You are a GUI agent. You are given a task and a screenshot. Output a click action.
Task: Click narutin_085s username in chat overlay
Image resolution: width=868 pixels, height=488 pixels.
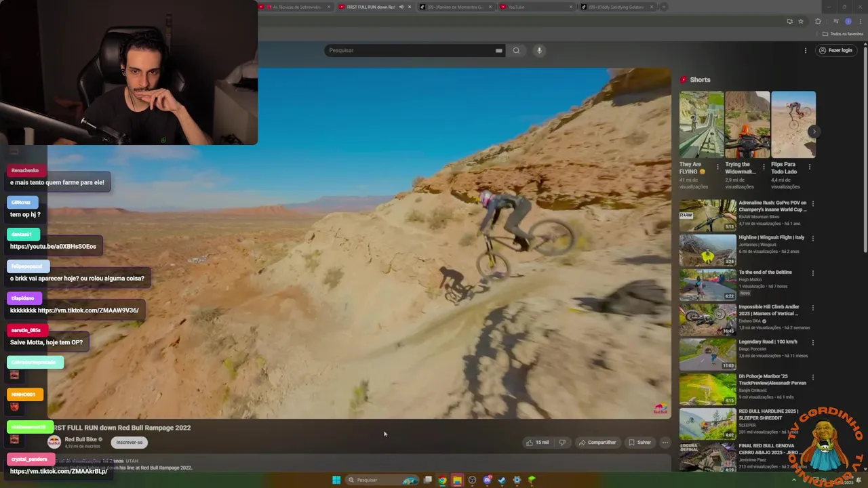pos(26,330)
